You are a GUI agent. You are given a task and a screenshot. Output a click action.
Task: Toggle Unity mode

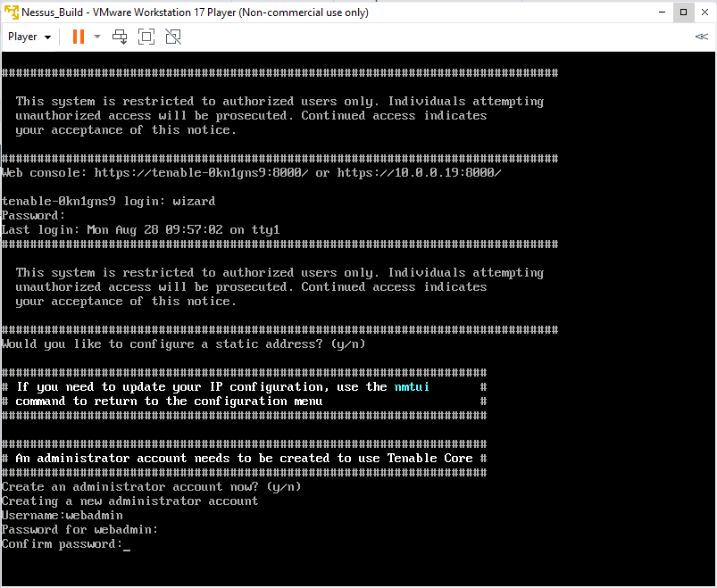173,37
